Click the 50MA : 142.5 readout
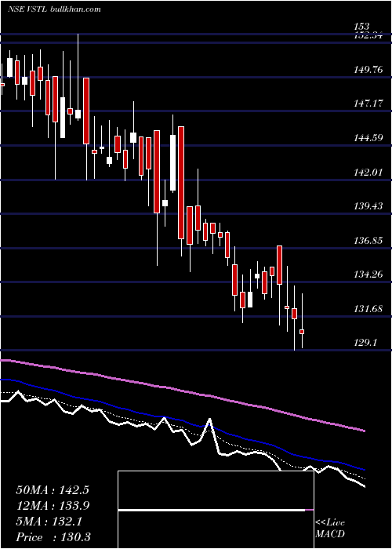This screenshot has height=549, width=392. (53, 490)
